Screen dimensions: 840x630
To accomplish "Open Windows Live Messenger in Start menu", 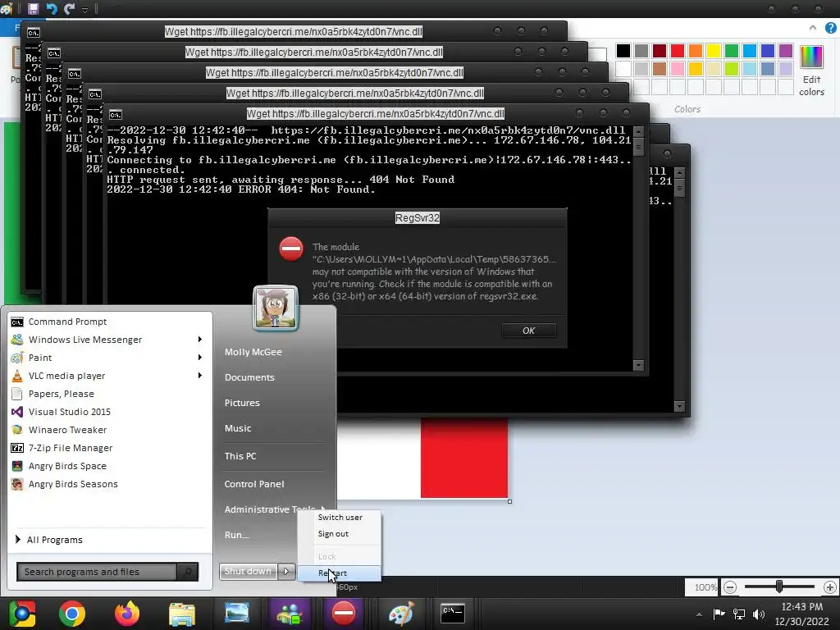I will tap(110, 340).
